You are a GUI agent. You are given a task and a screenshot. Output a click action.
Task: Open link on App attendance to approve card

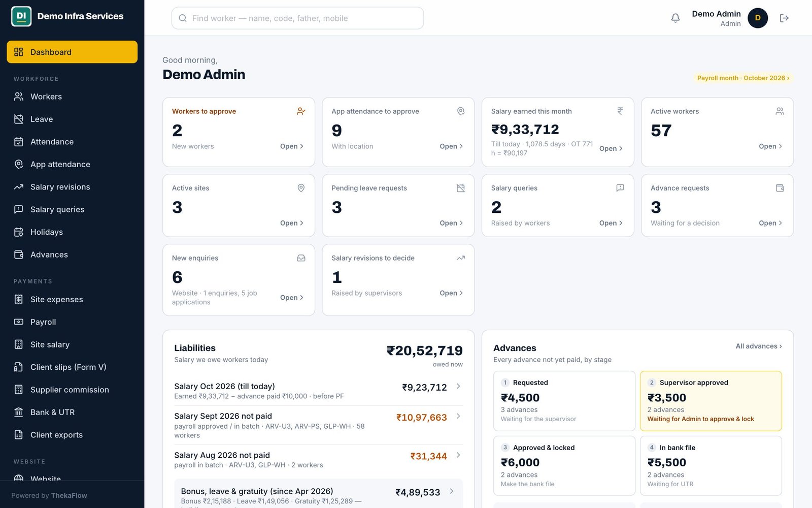tap(451, 146)
